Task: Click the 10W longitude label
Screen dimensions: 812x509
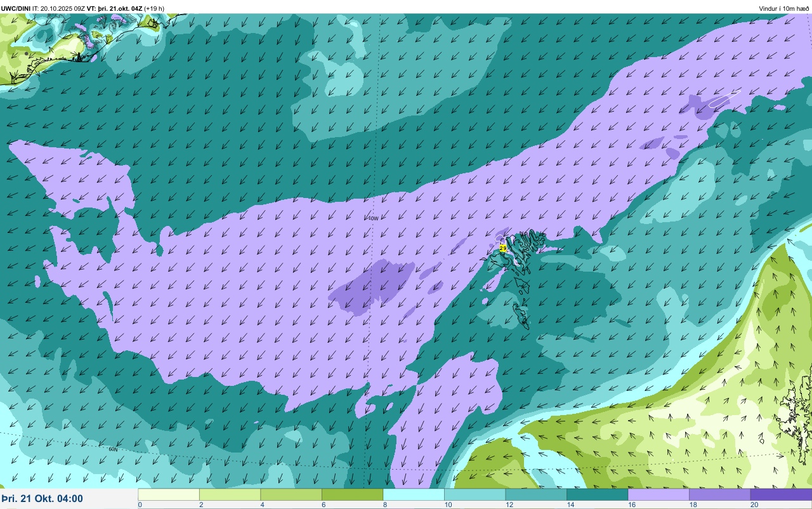Action: 373,218
